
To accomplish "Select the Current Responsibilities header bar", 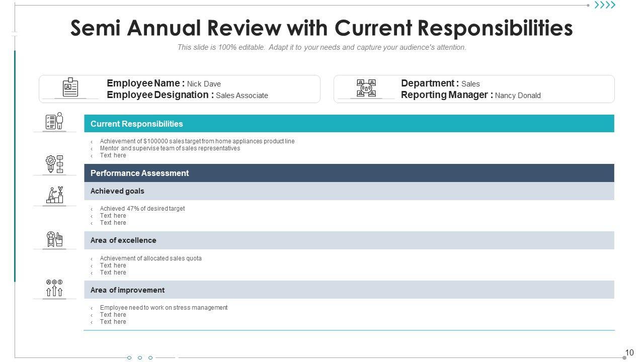I will point(349,124).
